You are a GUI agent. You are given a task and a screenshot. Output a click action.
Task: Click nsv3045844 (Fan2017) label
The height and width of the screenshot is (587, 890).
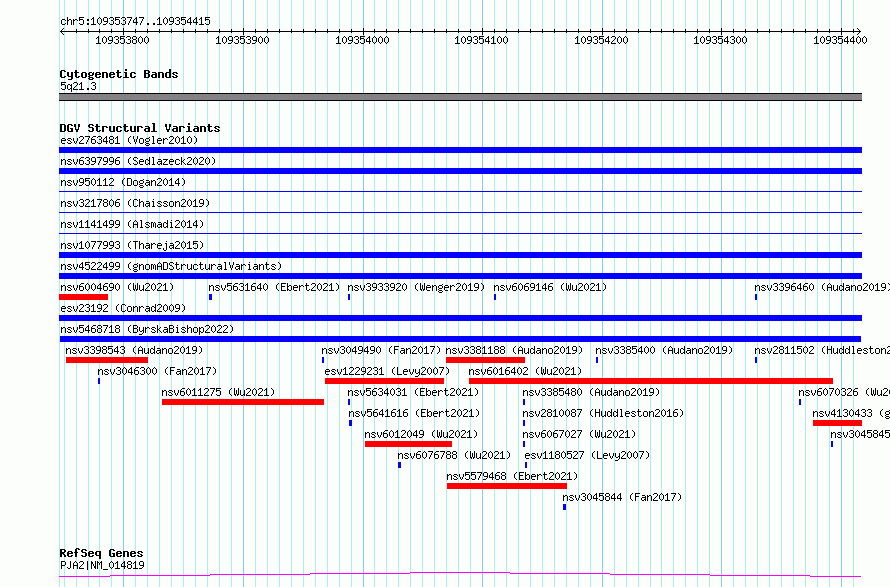point(622,497)
